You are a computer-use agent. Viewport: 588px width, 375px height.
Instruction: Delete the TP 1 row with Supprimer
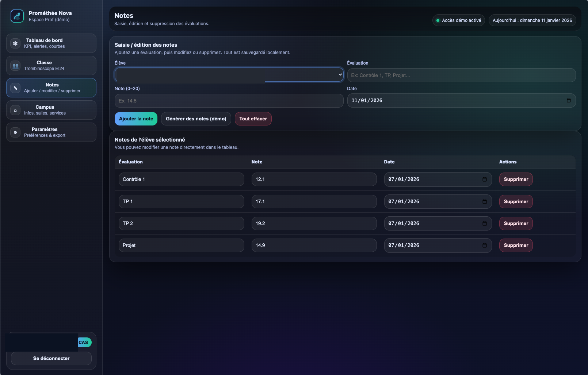click(516, 202)
